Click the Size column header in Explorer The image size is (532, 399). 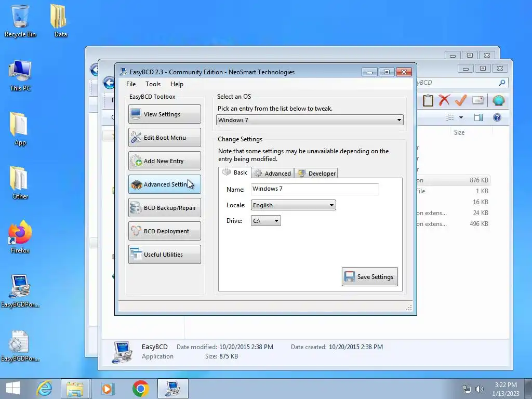[x=459, y=132]
